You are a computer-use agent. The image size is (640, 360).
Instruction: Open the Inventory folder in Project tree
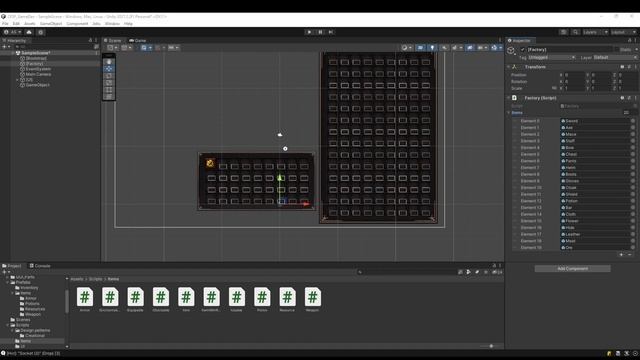[x=29, y=288]
